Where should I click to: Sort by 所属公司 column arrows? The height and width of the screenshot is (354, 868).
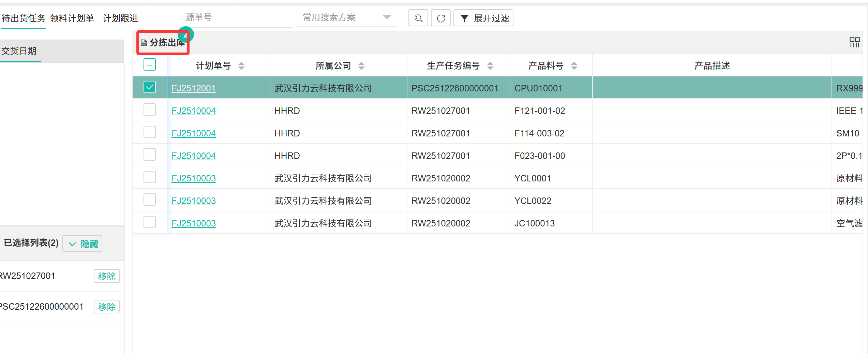(x=361, y=65)
